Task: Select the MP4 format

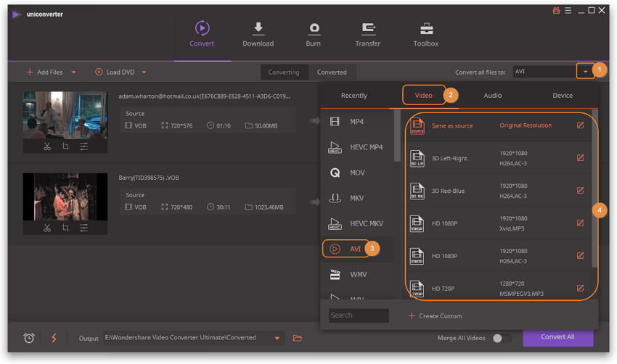Action: coord(357,122)
